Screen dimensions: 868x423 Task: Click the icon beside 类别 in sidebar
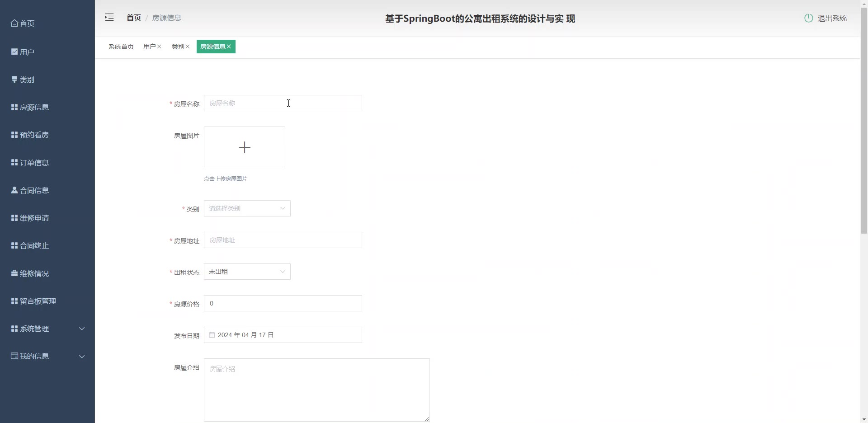(x=14, y=80)
